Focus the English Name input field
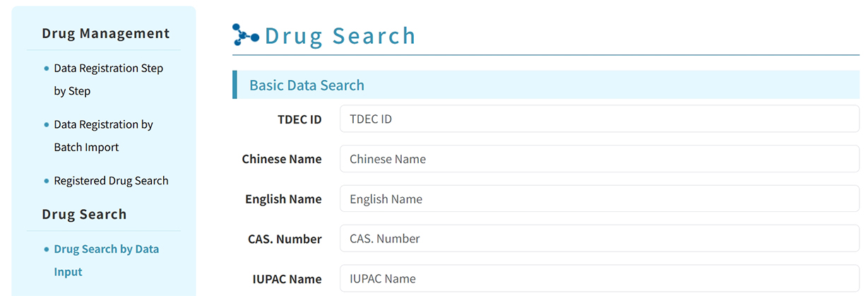The height and width of the screenshot is (296, 868). coord(600,199)
